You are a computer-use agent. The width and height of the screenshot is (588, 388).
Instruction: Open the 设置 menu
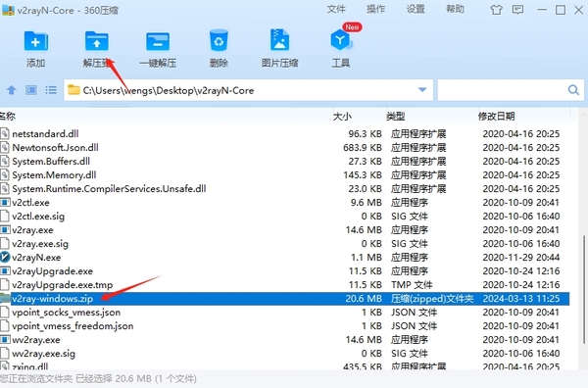coord(416,9)
